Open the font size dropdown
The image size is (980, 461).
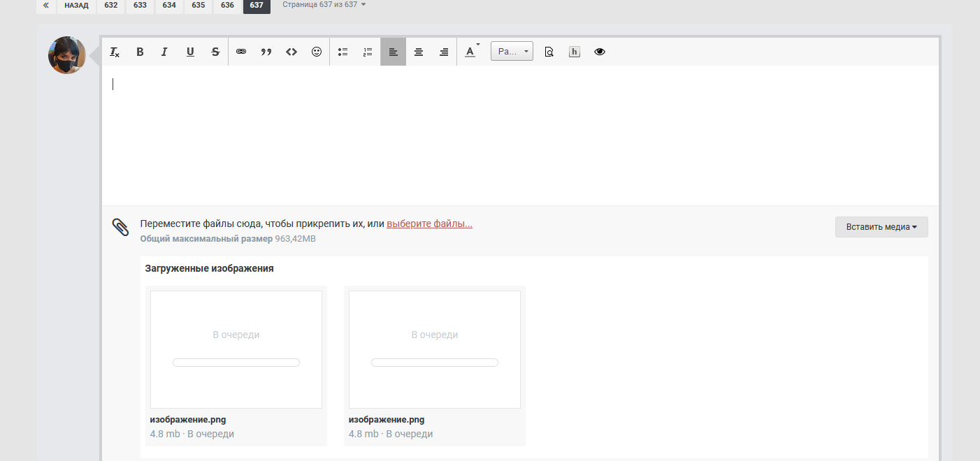[x=512, y=52]
